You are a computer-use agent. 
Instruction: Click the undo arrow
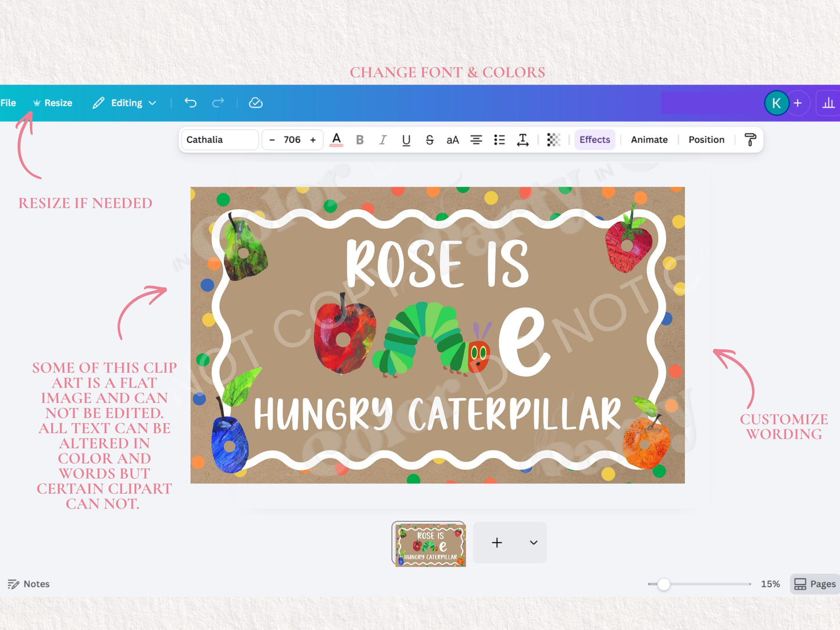191,103
